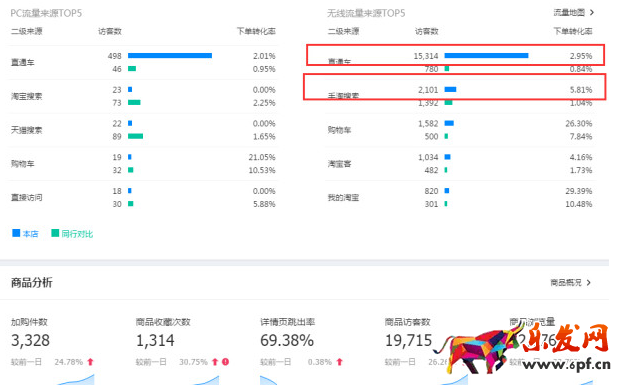Viewport: 621px width, 385px height.
Task: Select the PC 天猫搜索 source row label
Action: pyautogui.click(x=27, y=130)
